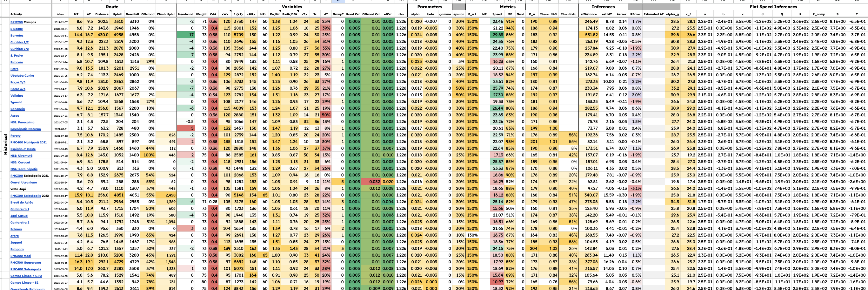Image resolution: width=868 pixels, height=290 pixels.
Task: Follow the Cananeia link
Action: 17,109
